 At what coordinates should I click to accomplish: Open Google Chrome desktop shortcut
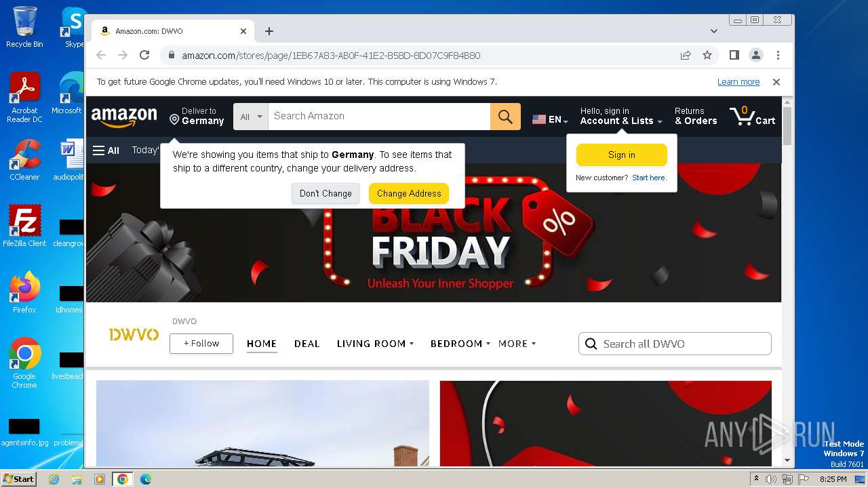(24, 363)
